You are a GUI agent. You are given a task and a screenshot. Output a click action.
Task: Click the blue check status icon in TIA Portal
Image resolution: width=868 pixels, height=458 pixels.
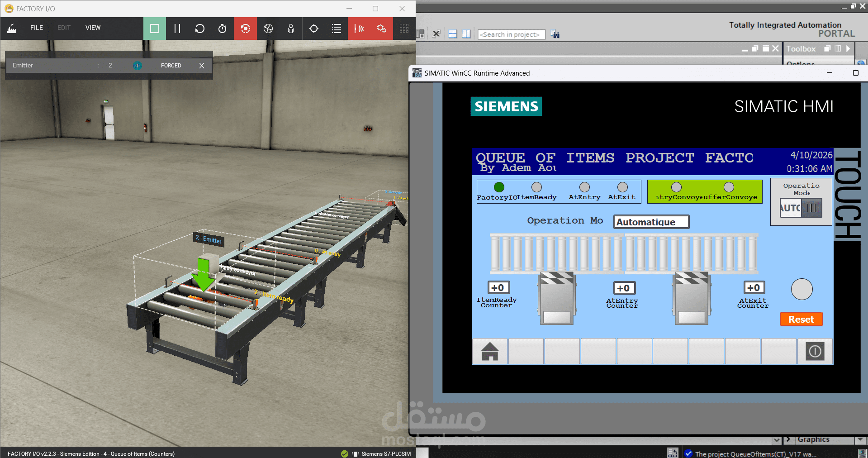tap(688, 453)
